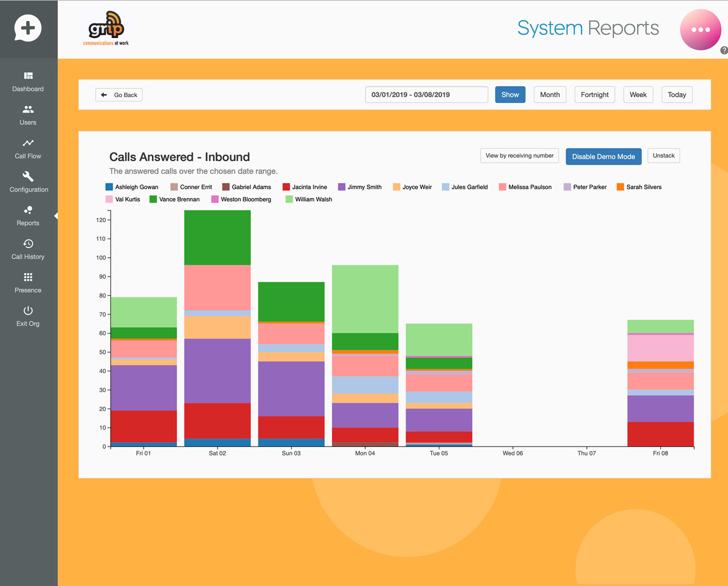Open the pink three-dots menu bubble

700,30
